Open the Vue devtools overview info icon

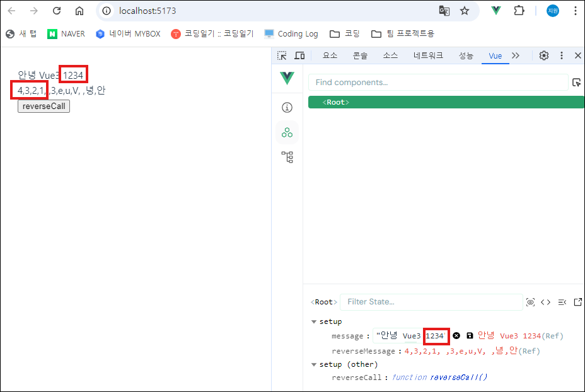(287, 108)
